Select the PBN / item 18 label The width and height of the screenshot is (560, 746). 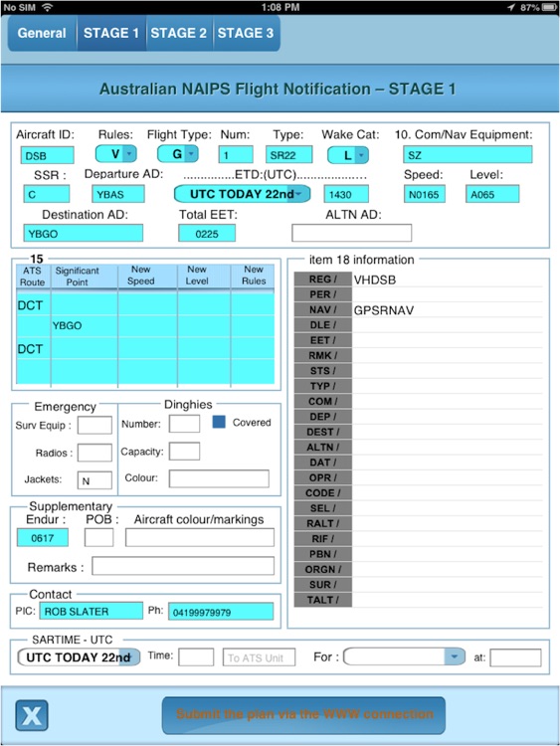[323, 554]
